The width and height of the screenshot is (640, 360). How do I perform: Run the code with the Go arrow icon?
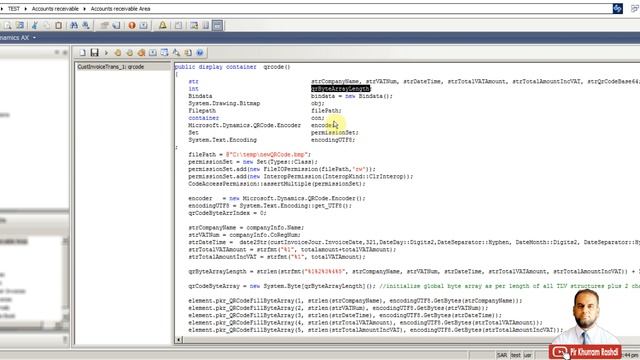(106, 53)
